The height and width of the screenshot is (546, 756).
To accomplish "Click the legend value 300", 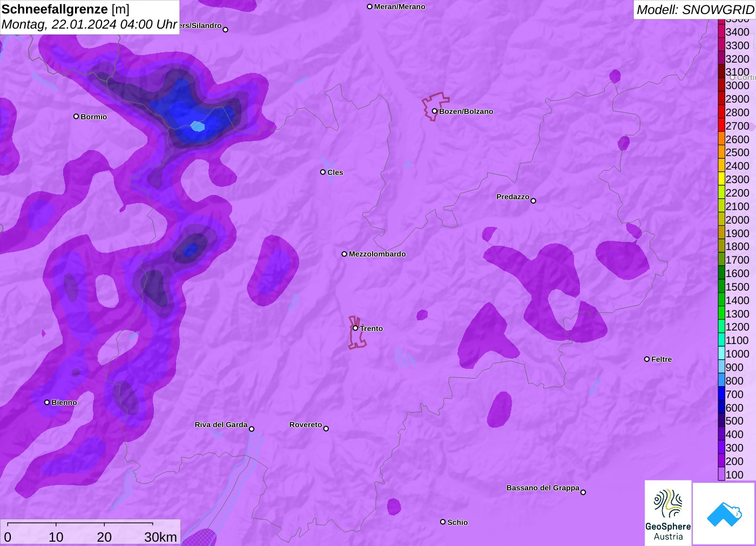I will click(734, 448).
